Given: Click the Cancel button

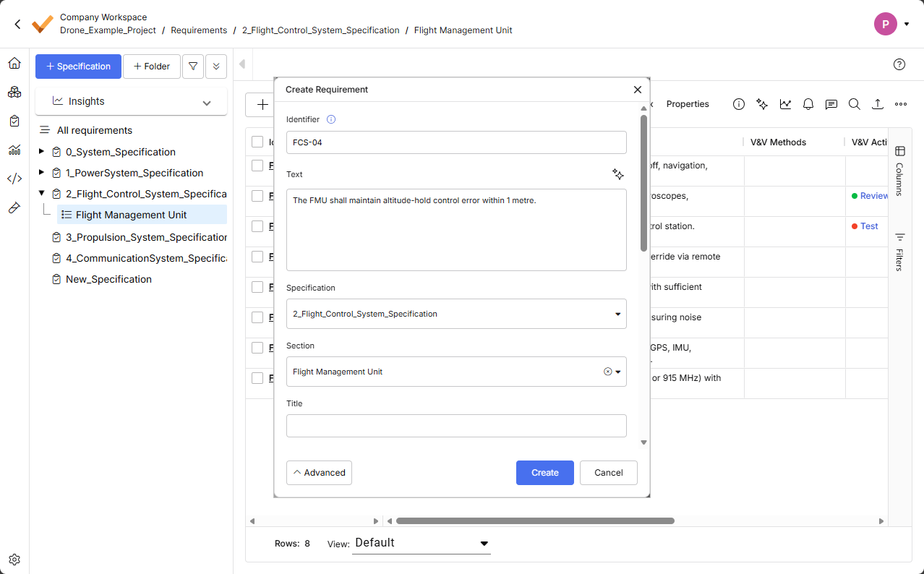Looking at the screenshot, I should (x=608, y=473).
